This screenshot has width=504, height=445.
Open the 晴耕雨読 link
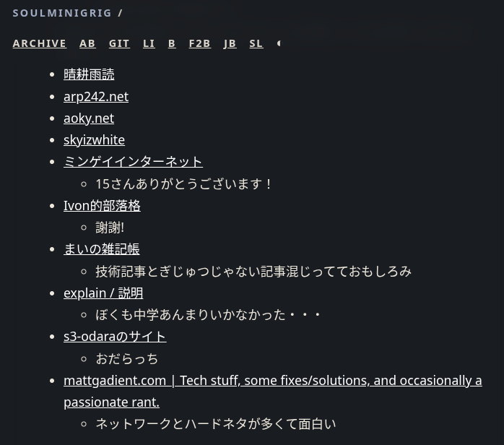tap(89, 74)
